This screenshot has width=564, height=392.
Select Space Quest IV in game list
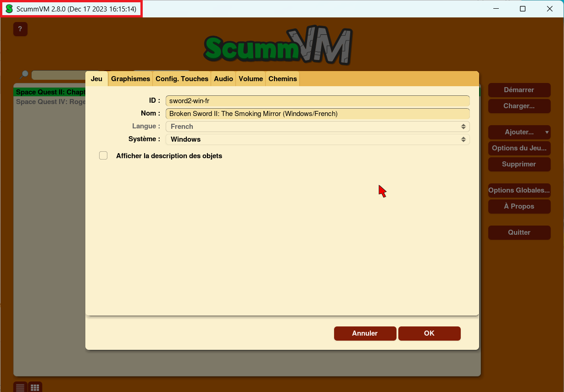pyautogui.click(x=50, y=102)
